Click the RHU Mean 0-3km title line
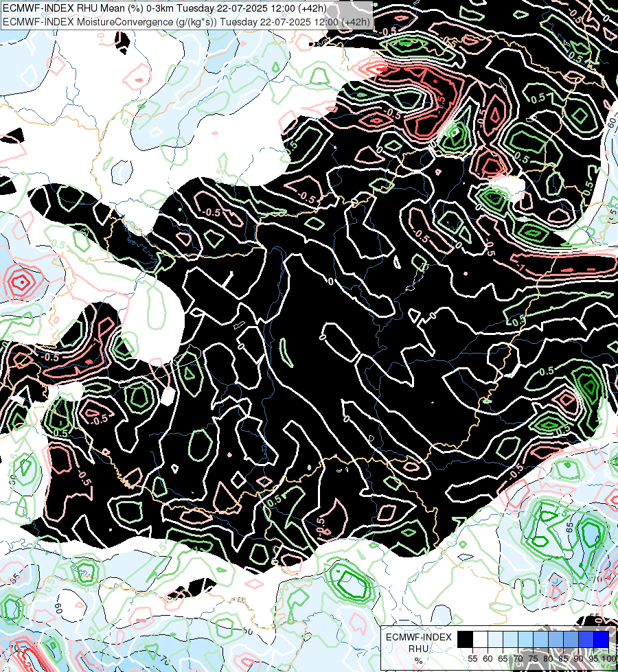The width and height of the screenshot is (618, 672). tap(164, 8)
